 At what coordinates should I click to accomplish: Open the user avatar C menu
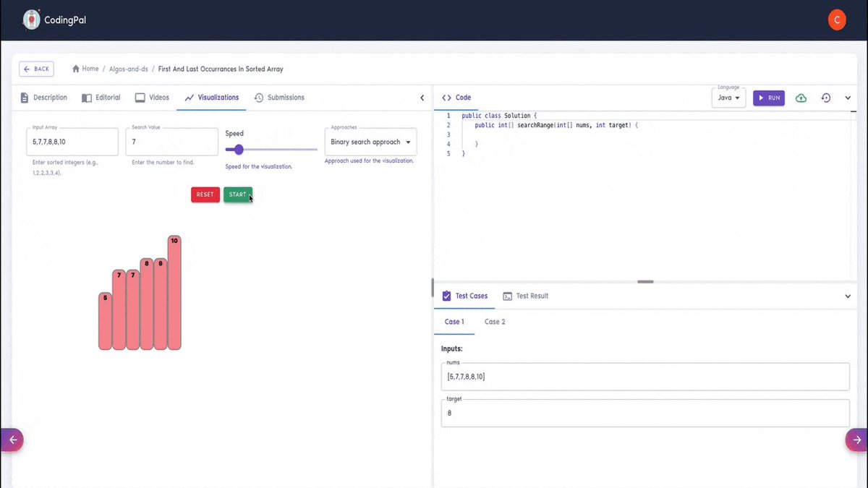click(837, 20)
